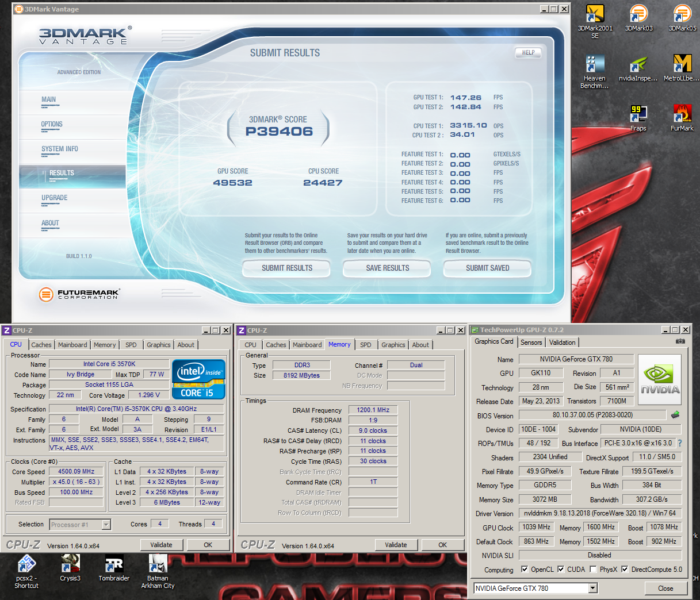Toggle the CUDA checkbox in GPU-Z
Viewport: 700px width, 600px height.
point(561,570)
